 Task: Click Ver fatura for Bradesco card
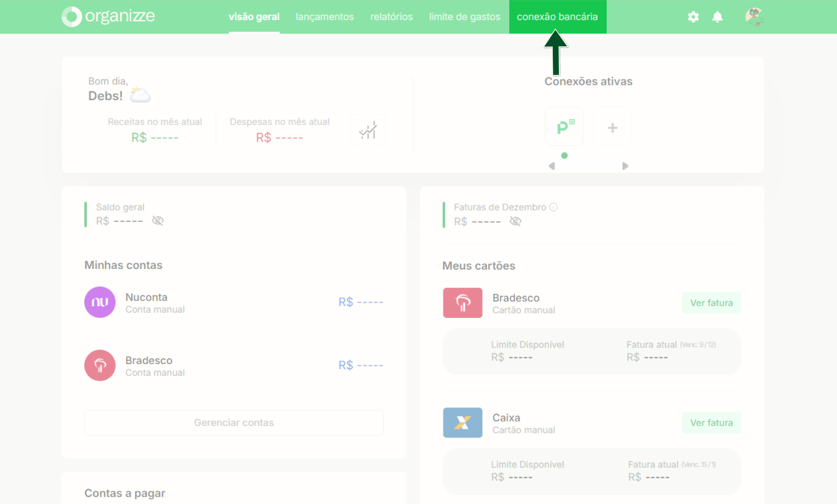[x=711, y=303]
